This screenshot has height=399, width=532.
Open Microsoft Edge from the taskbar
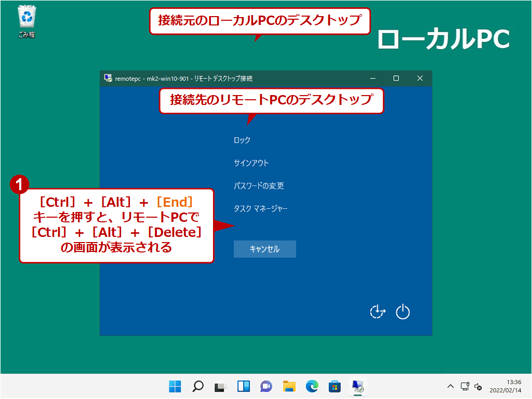coord(311,387)
